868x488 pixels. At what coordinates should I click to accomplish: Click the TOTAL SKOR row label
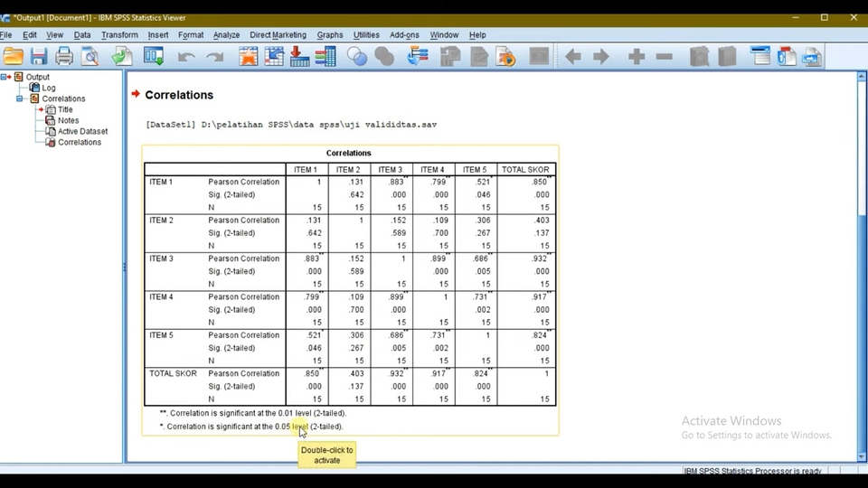pyautogui.click(x=173, y=373)
